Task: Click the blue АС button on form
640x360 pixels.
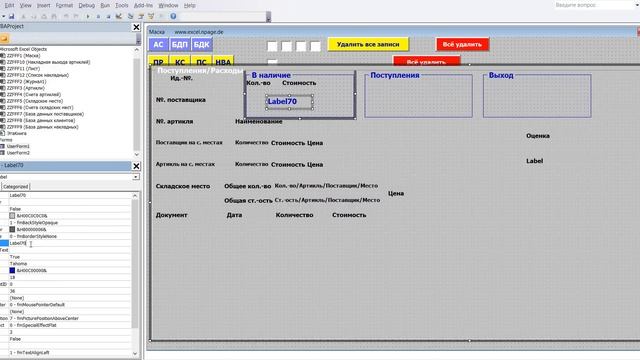Action: pos(158,44)
